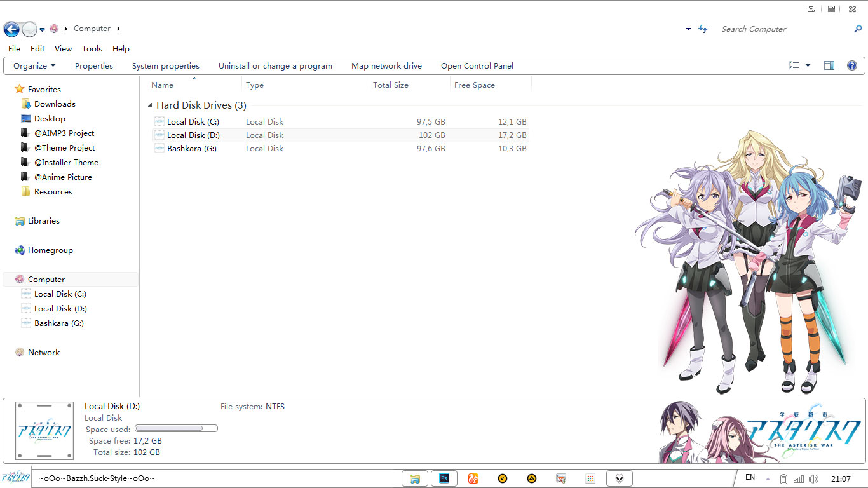Open Desktop in Favorites
The width and height of the screenshot is (868, 488).
pyautogui.click(x=50, y=119)
